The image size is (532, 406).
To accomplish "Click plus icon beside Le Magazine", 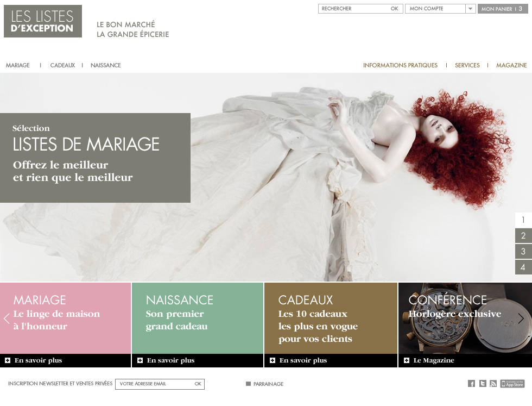I will (407, 360).
